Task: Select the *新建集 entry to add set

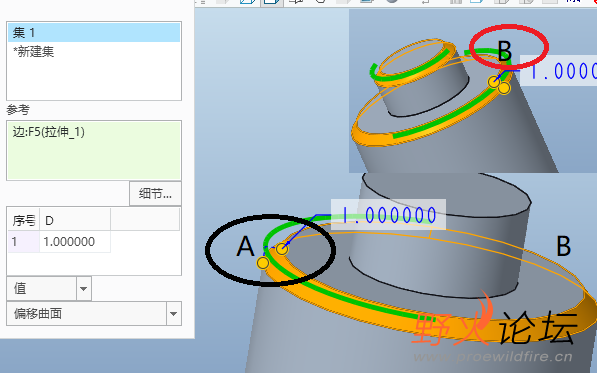Action: [94, 52]
